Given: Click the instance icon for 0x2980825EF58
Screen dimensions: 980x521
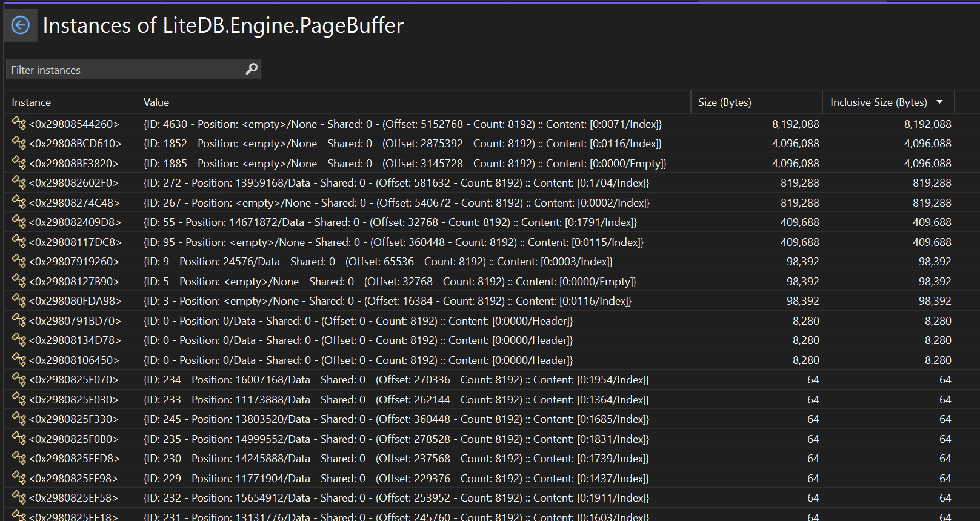Looking at the screenshot, I should click(19, 498).
